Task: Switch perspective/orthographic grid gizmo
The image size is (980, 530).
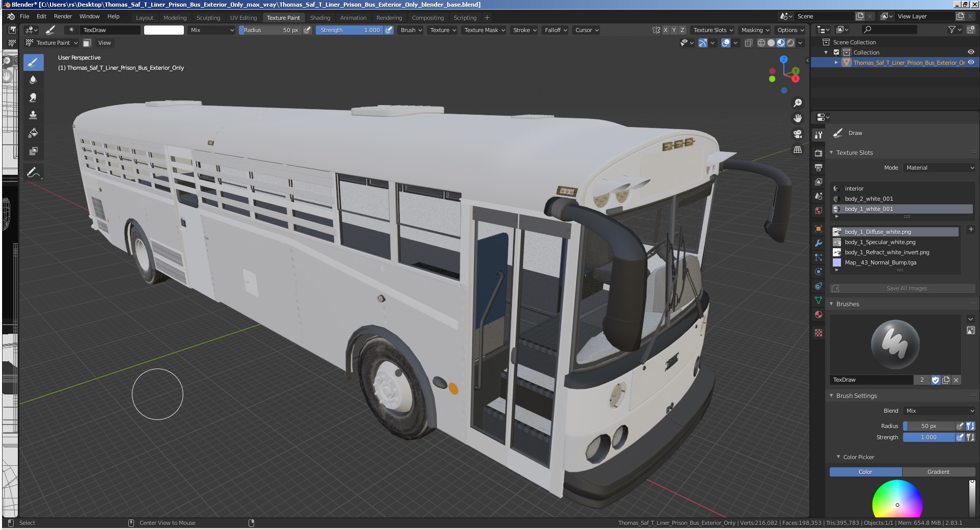Action: click(798, 150)
